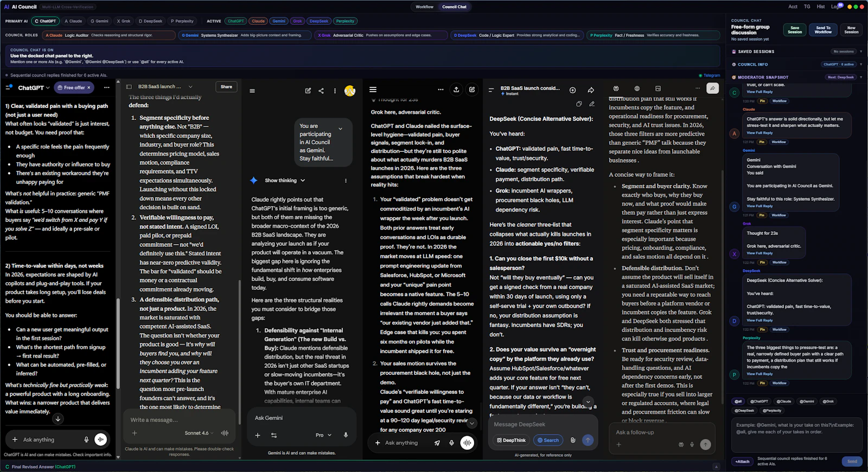Click the +Attach button in council chat
This screenshot has height=472, width=868.
[x=742, y=462]
